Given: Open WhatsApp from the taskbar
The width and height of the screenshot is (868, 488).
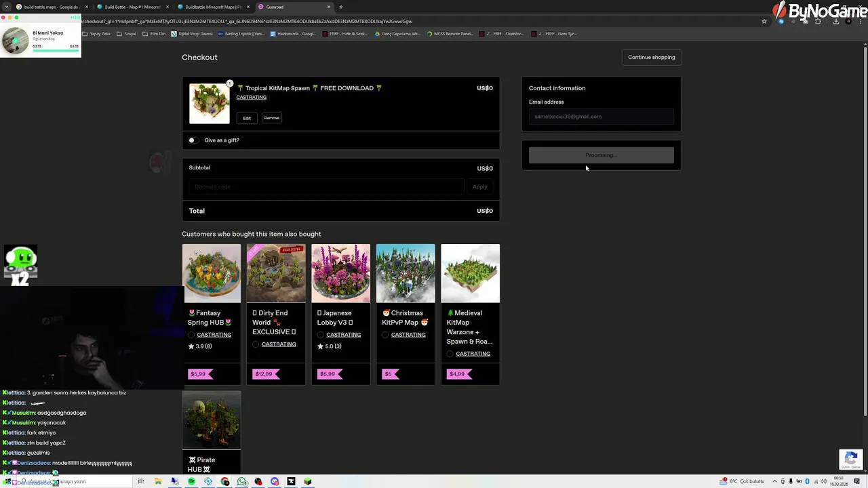Looking at the screenshot, I should pyautogui.click(x=241, y=482).
